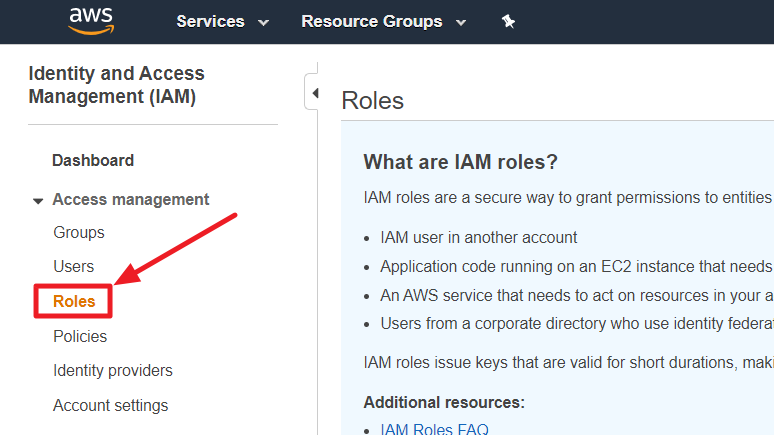Click the Identity and Access Management title

click(x=116, y=85)
